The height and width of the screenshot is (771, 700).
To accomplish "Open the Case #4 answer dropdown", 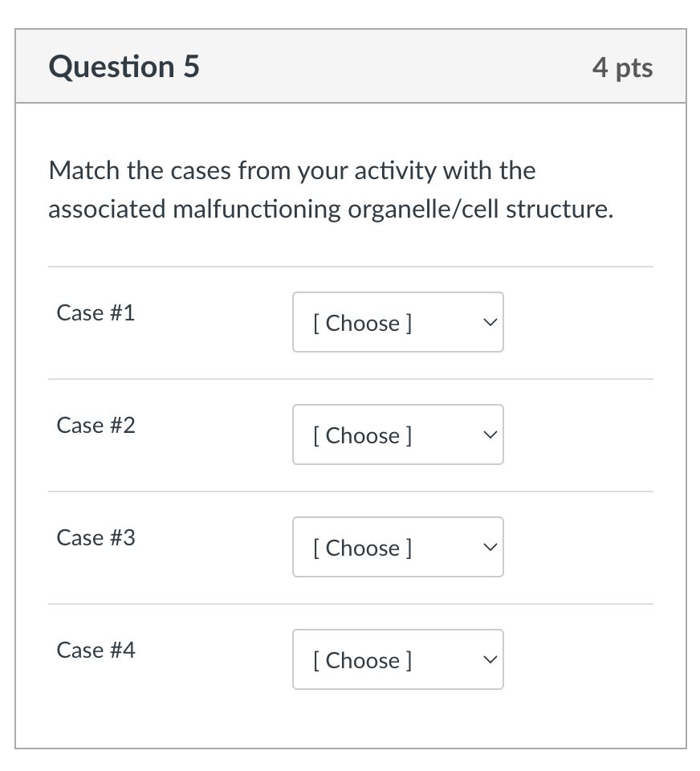I will click(397, 659).
